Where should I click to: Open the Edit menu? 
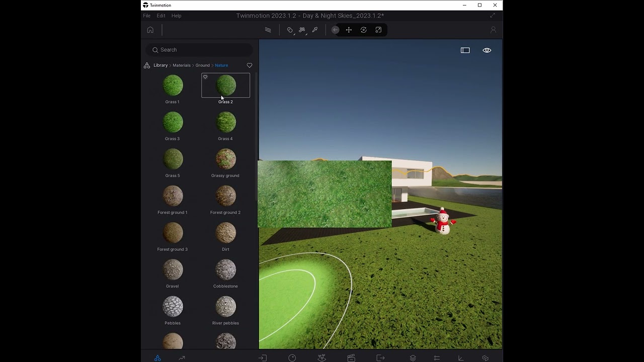click(161, 16)
